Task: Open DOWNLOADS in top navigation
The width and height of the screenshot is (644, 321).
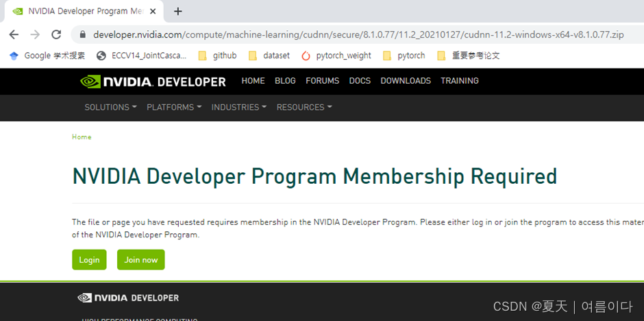Action: point(406,81)
